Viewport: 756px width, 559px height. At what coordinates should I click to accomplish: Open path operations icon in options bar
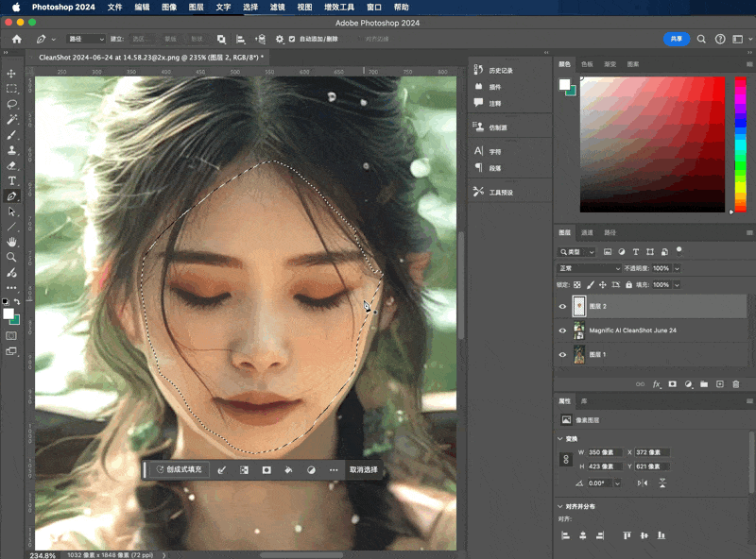tap(221, 39)
